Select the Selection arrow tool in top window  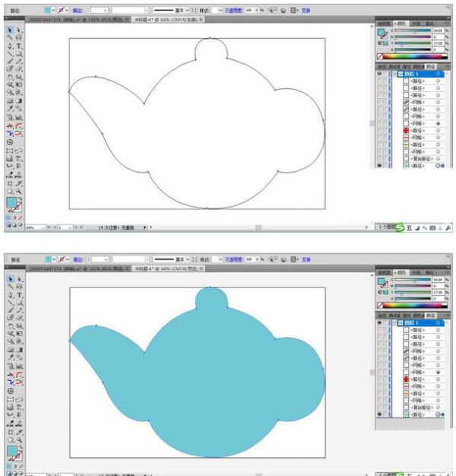point(9,30)
